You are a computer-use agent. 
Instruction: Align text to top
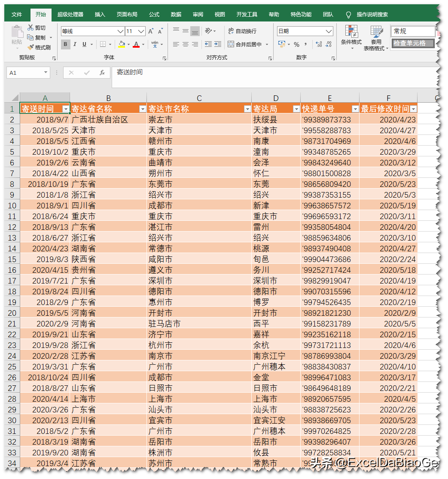click(176, 31)
